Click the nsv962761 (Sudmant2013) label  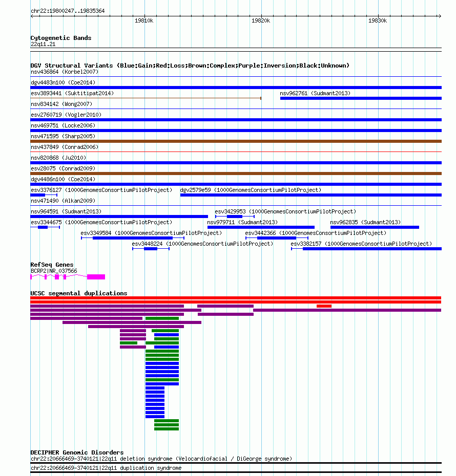[x=315, y=93]
